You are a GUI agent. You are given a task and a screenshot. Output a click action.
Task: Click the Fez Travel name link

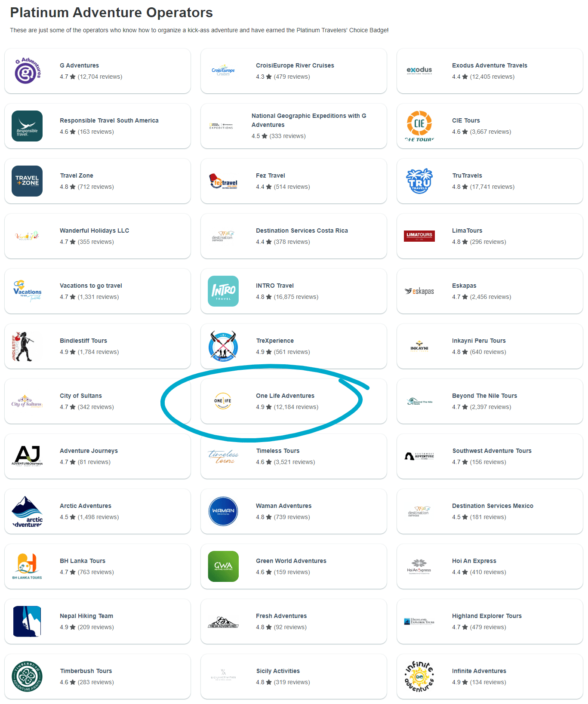[x=271, y=175]
